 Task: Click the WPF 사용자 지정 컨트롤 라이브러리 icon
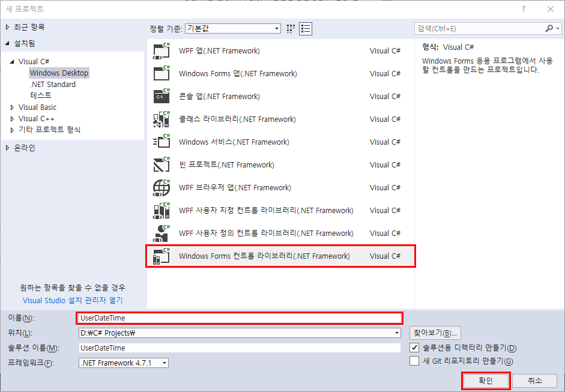pyautogui.click(x=162, y=211)
